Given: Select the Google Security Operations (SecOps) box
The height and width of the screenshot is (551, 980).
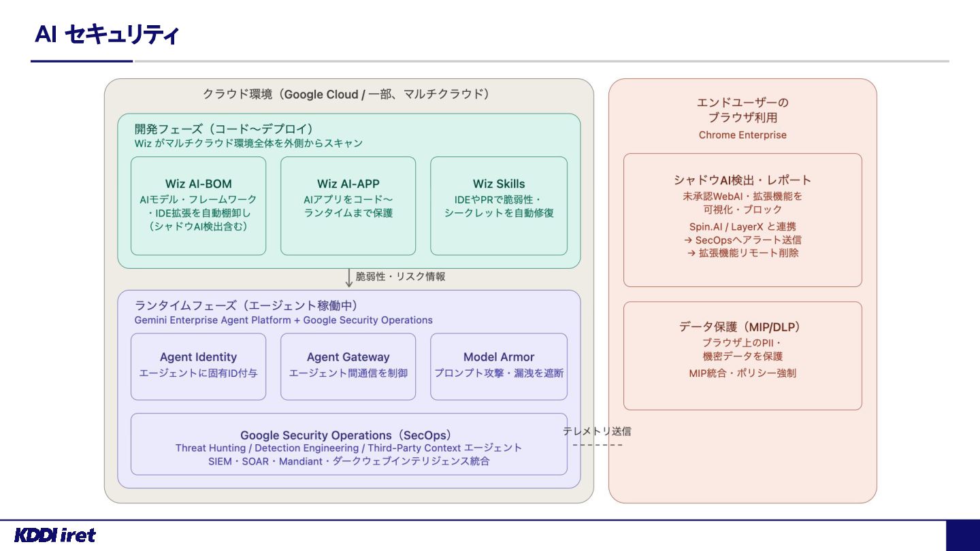Looking at the screenshot, I should [349, 444].
